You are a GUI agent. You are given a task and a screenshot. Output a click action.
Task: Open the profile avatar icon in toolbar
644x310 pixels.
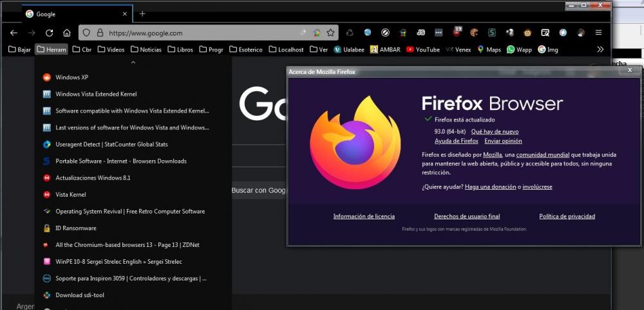pos(581,33)
